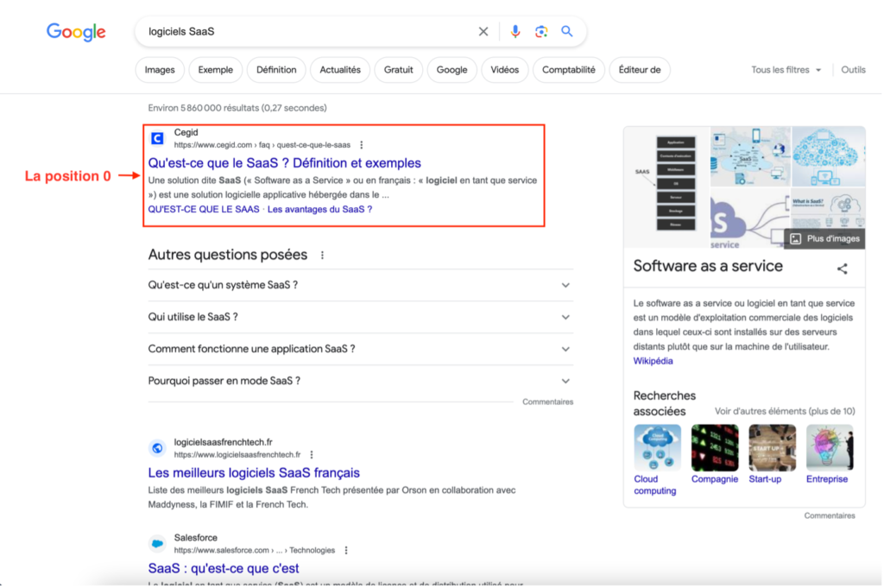
Task: Click the Google logo
Action: coord(76,32)
